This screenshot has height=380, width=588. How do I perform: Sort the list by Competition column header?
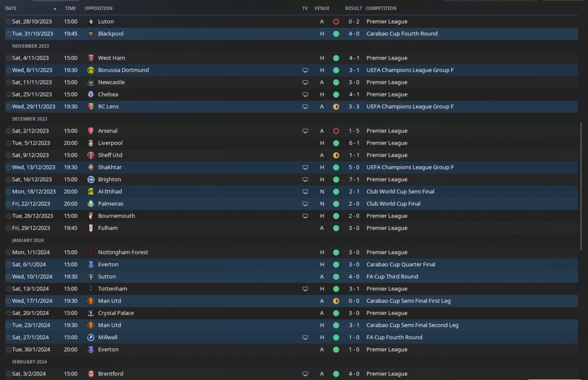[381, 8]
